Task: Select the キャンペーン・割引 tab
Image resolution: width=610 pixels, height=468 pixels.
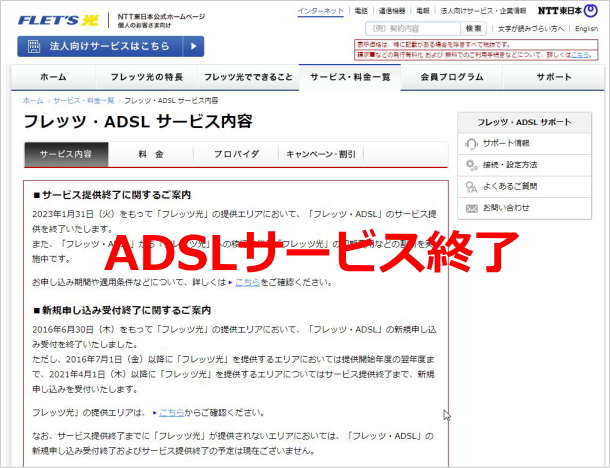Action: [x=320, y=154]
